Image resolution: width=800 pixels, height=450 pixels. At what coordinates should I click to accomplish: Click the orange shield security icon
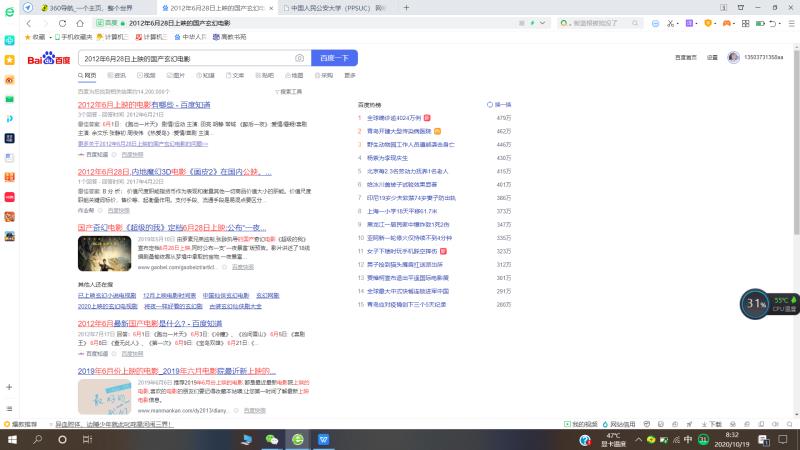coord(708,23)
